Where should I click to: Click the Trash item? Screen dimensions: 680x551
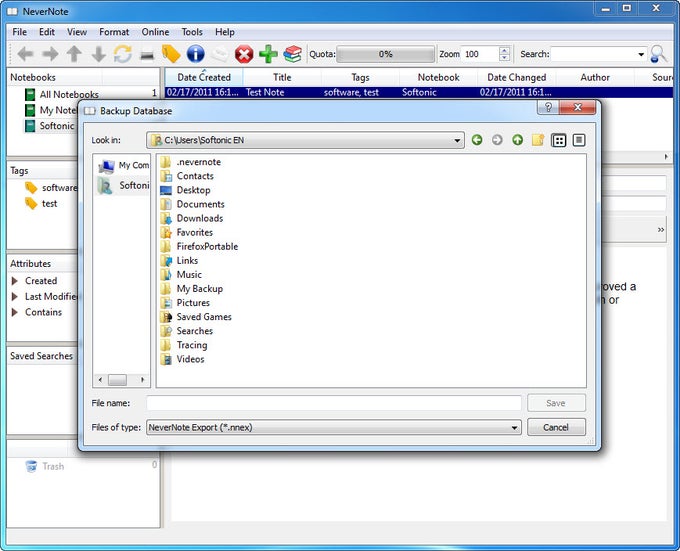click(45, 466)
